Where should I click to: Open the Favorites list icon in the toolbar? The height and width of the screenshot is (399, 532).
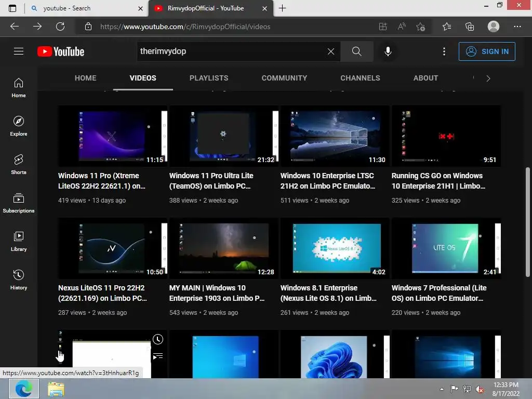click(x=447, y=26)
